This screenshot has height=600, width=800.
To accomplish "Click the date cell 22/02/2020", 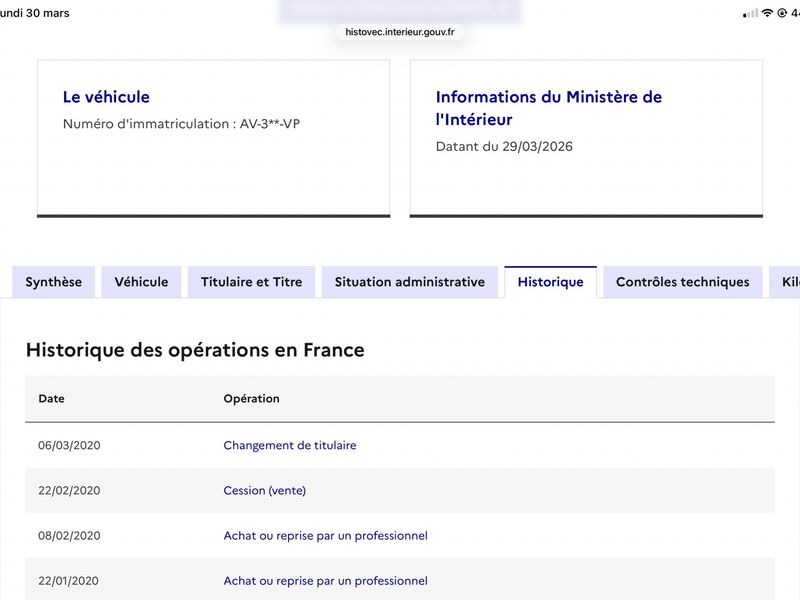I will 69,490.
